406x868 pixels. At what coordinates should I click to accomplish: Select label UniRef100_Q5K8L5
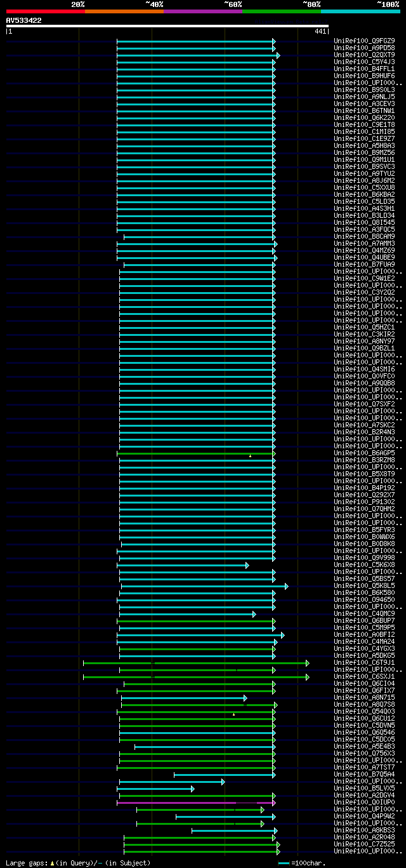[x=364, y=585]
